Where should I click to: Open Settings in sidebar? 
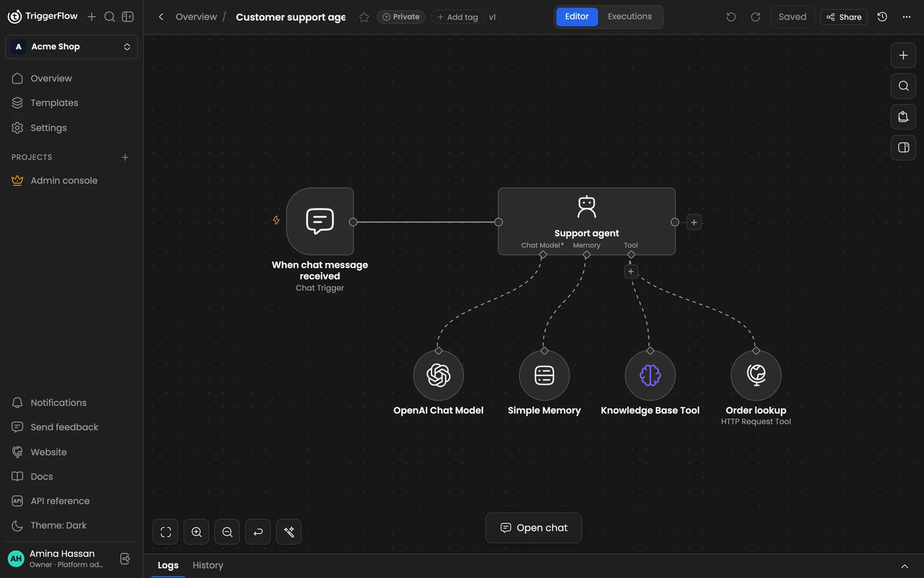click(x=71, y=128)
